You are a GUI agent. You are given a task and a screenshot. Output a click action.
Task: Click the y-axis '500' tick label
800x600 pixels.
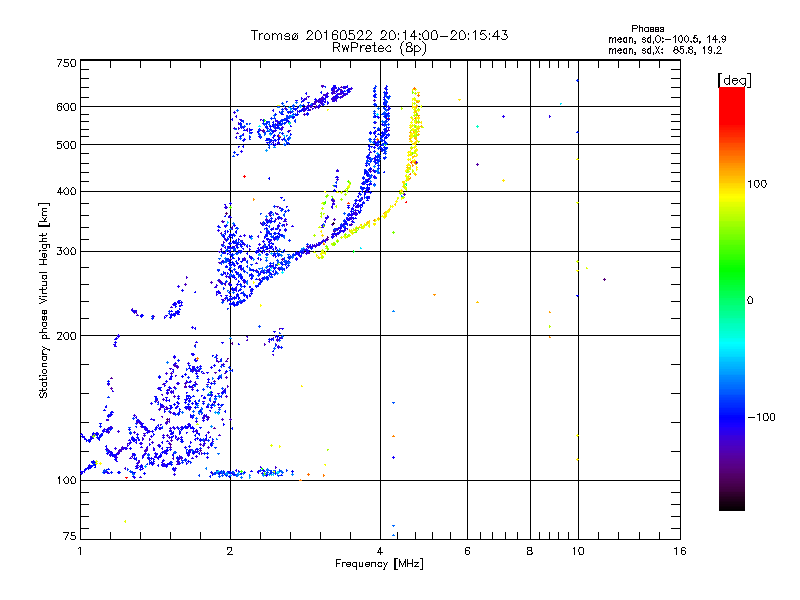point(67,145)
